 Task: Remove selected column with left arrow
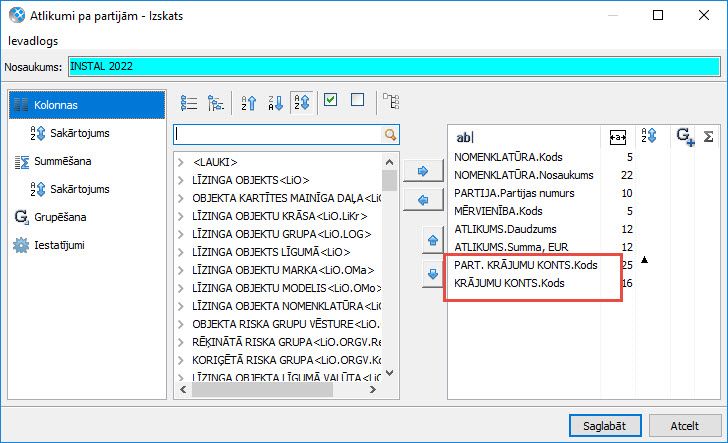[422, 200]
